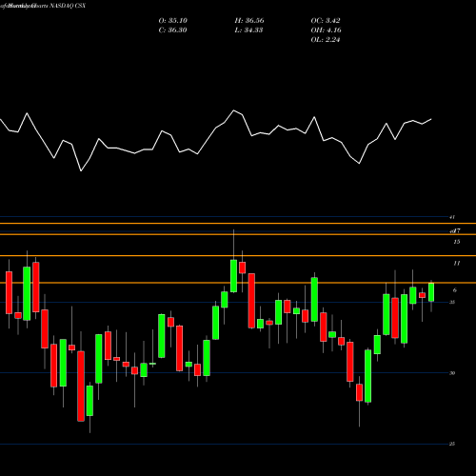Click the 30 price axis label
Screen dimensions: 476x476
(x=452, y=373)
